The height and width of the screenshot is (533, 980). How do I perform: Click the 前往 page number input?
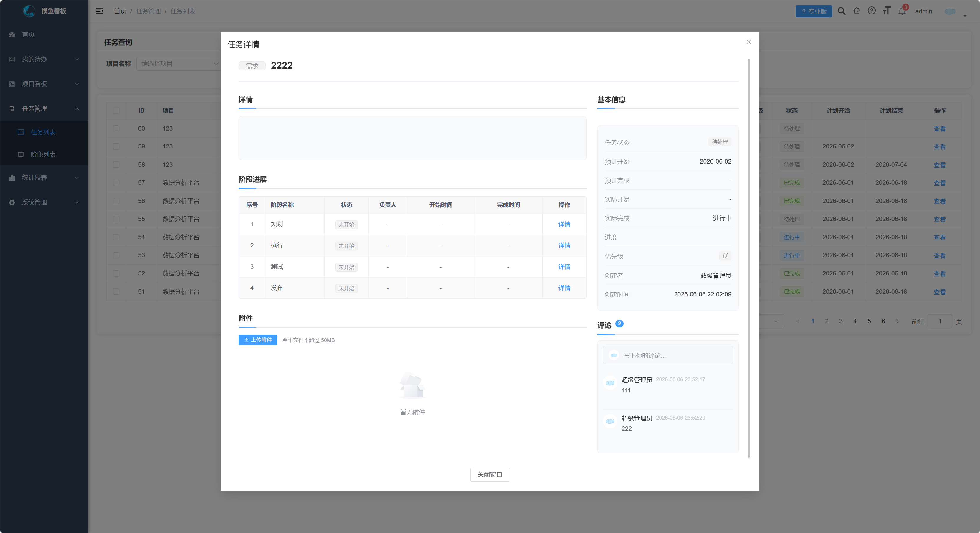(940, 321)
